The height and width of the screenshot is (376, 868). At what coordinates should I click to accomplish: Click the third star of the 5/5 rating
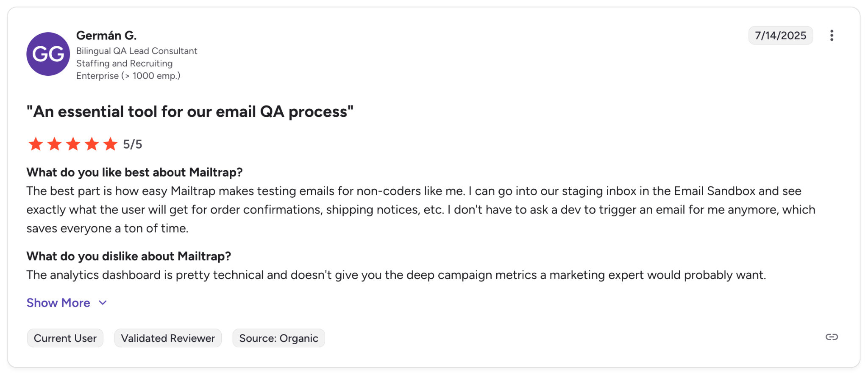click(x=73, y=144)
